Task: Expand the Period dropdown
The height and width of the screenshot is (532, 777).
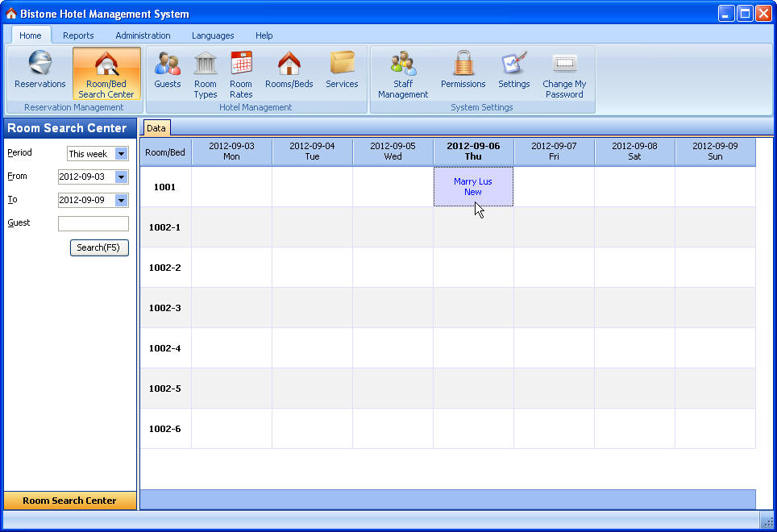Action: point(122,154)
